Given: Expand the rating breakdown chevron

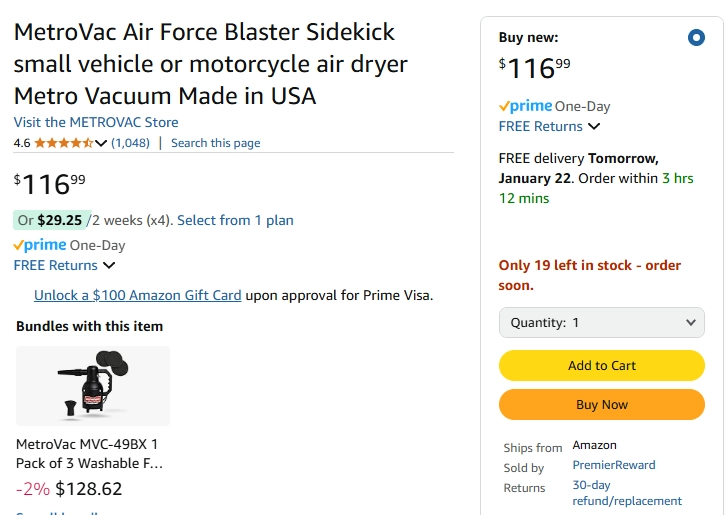Looking at the screenshot, I should tap(101, 143).
